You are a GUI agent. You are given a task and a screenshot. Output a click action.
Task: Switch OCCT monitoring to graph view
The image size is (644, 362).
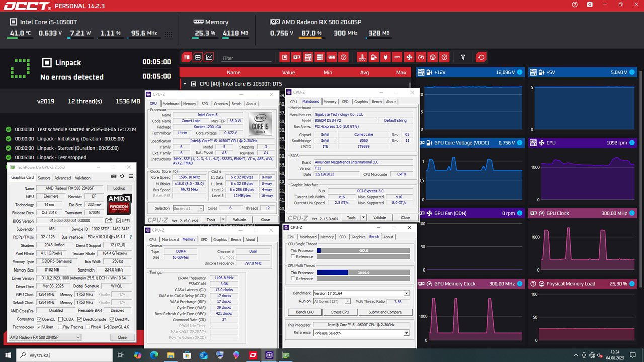209,57
